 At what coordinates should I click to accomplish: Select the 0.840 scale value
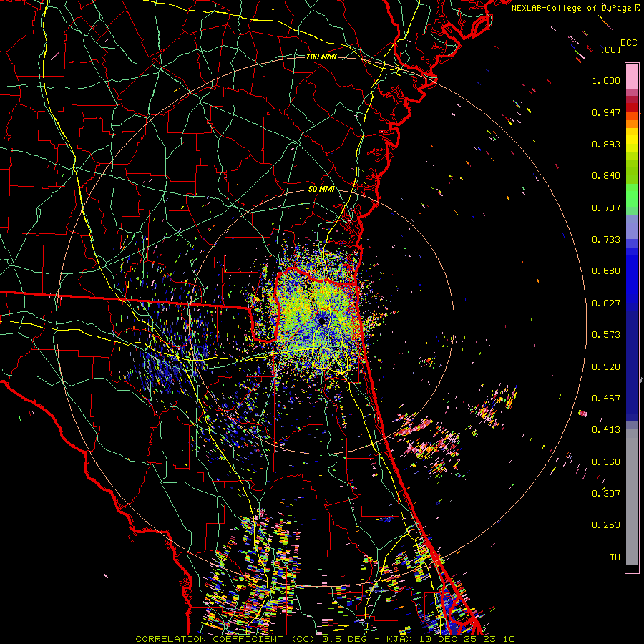coord(606,176)
